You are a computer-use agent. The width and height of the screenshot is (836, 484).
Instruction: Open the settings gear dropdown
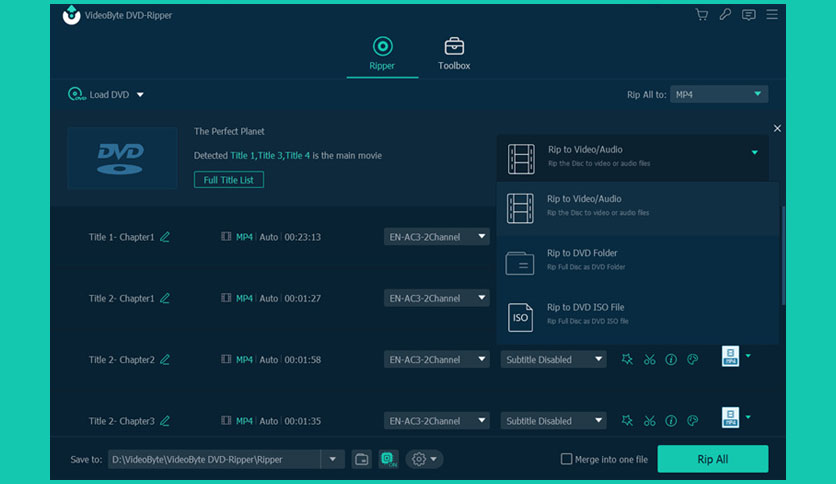coord(424,459)
